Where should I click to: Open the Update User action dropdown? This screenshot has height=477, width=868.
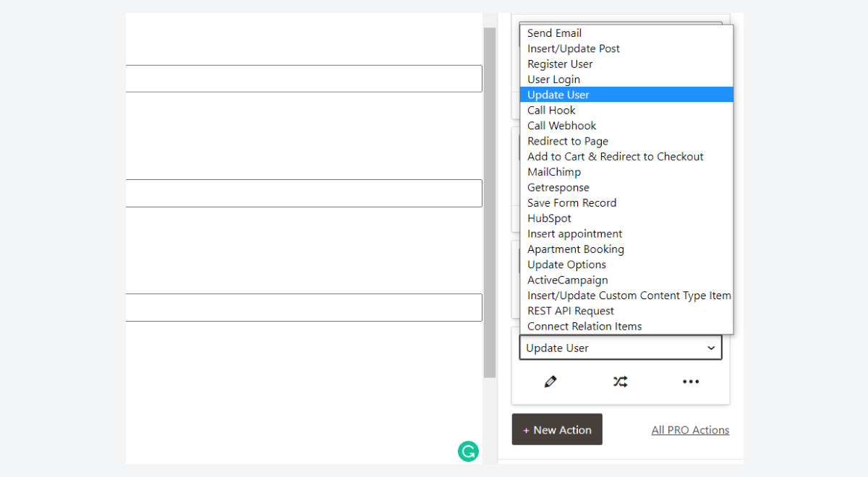620,348
